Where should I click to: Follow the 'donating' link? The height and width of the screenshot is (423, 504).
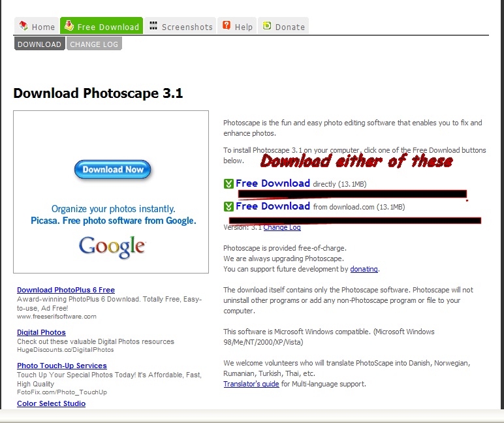pos(364,269)
